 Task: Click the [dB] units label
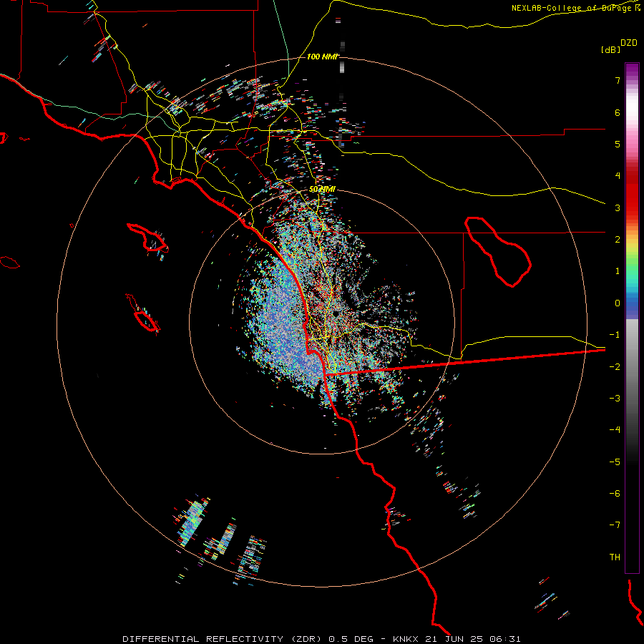click(610, 49)
